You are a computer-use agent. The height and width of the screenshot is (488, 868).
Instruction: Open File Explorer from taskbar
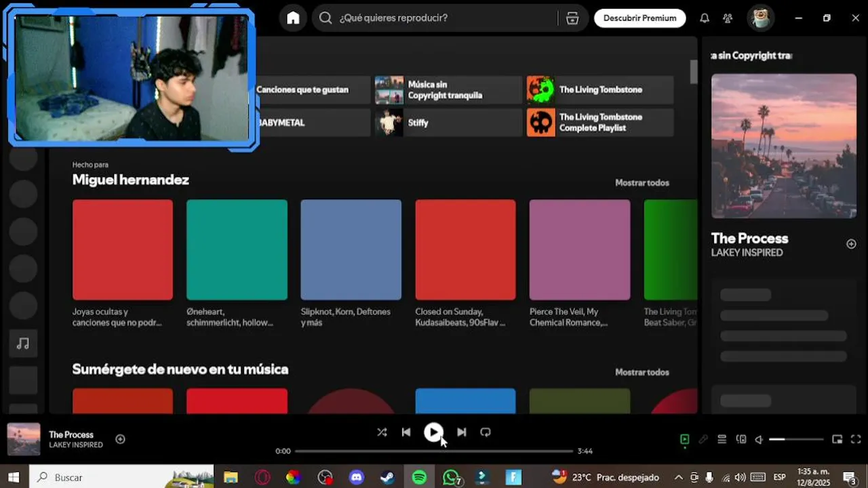(x=231, y=477)
